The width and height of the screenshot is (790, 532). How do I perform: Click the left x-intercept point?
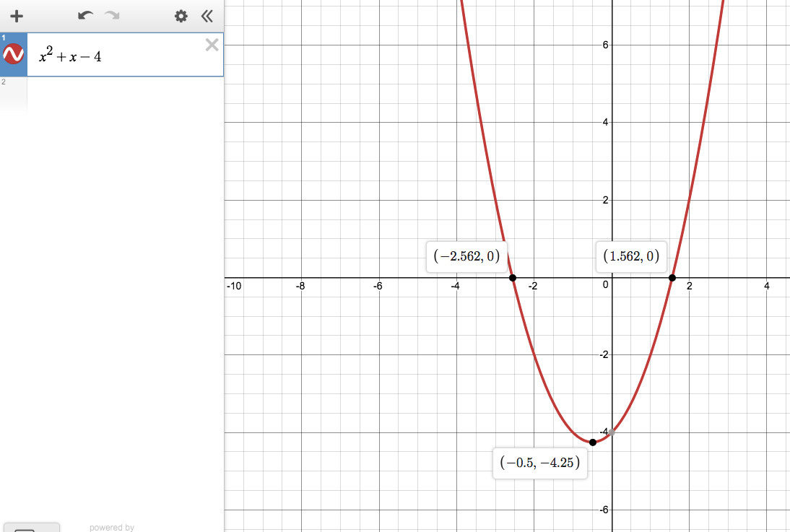(x=513, y=278)
